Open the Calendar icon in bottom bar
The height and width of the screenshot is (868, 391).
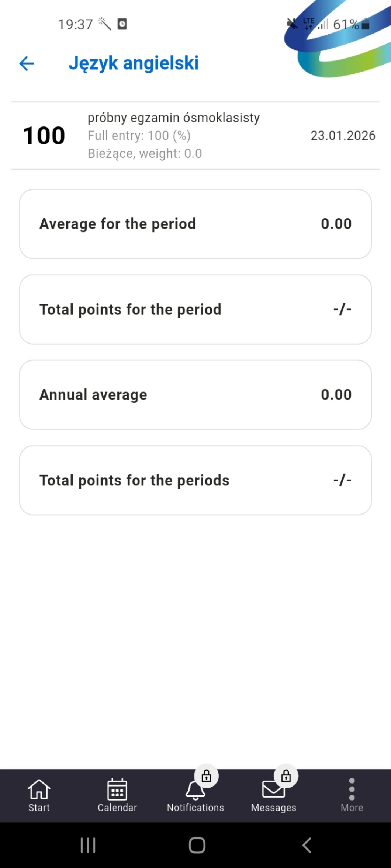pyautogui.click(x=117, y=790)
